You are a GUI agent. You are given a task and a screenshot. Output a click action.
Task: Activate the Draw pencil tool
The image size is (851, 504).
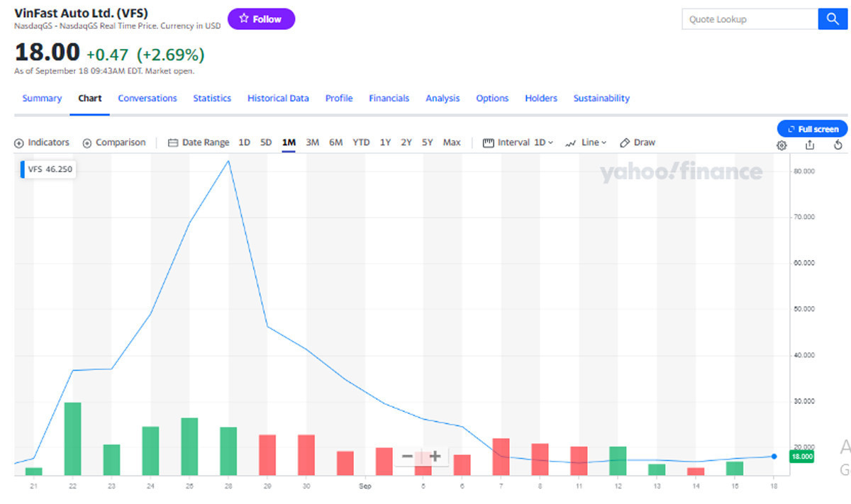pyautogui.click(x=637, y=142)
